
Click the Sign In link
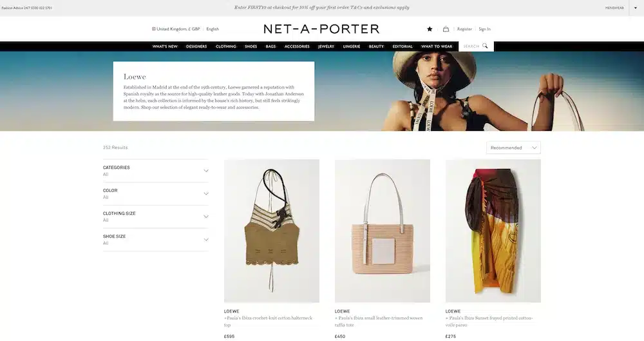(485, 29)
